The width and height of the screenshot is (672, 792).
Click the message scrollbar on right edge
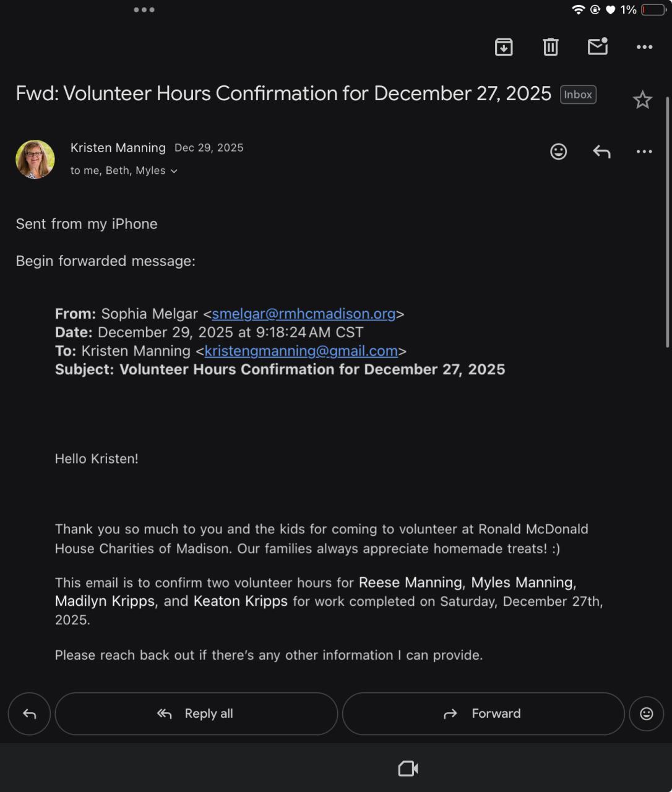667,223
